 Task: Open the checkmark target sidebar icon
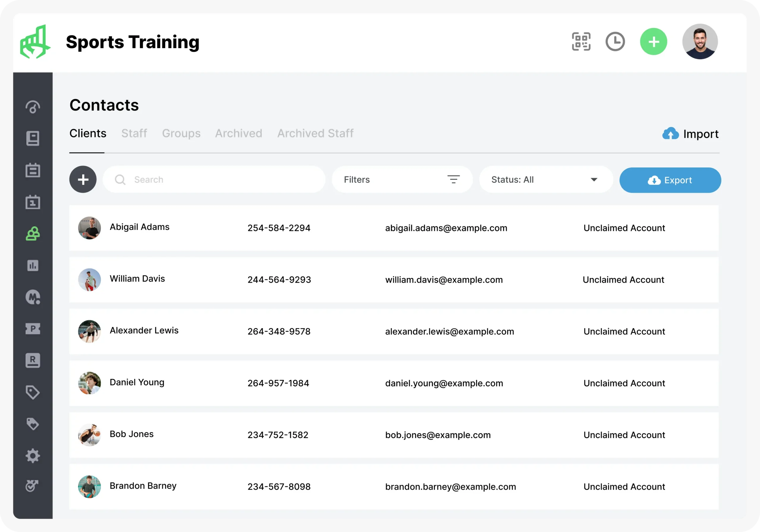pos(32,486)
